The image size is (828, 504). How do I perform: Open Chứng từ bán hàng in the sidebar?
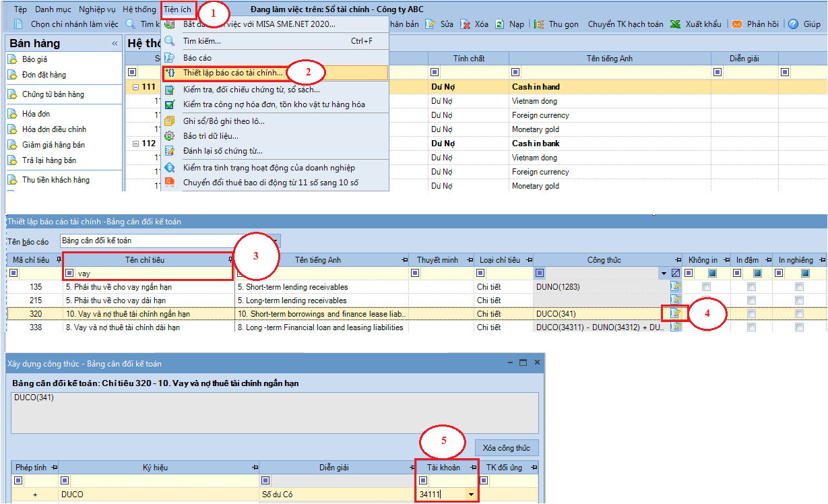point(53,94)
